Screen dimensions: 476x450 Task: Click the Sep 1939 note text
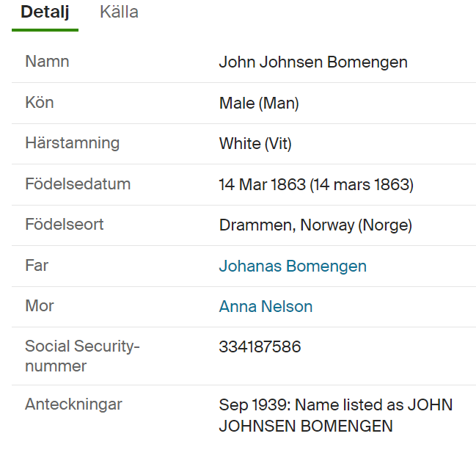335,415
